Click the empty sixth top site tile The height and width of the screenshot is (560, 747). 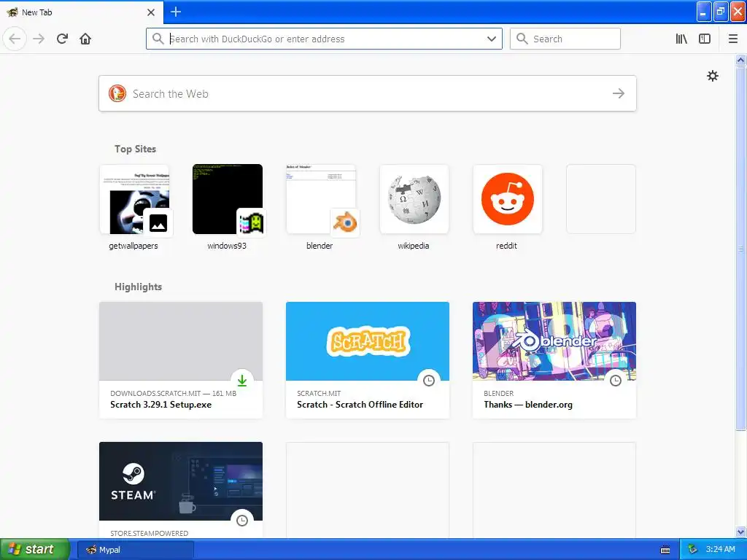pos(601,199)
